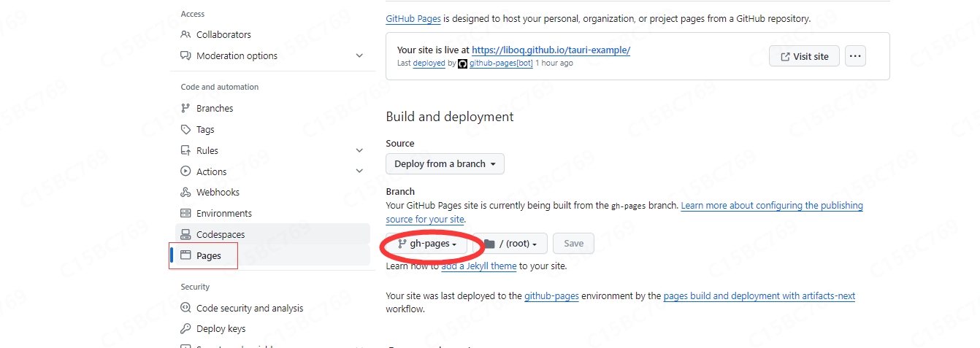Open the three-dot menu beside Visit site
This screenshot has width=980, height=348.
855,56
